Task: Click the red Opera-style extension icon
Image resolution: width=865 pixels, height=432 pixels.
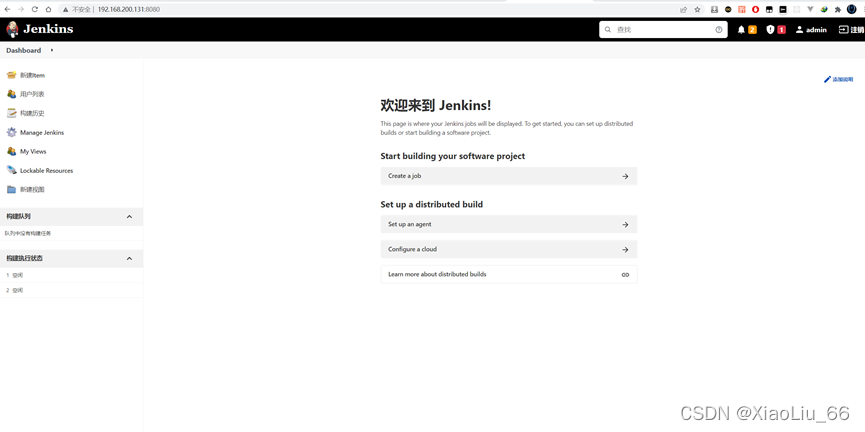Action: tap(755, 9)
